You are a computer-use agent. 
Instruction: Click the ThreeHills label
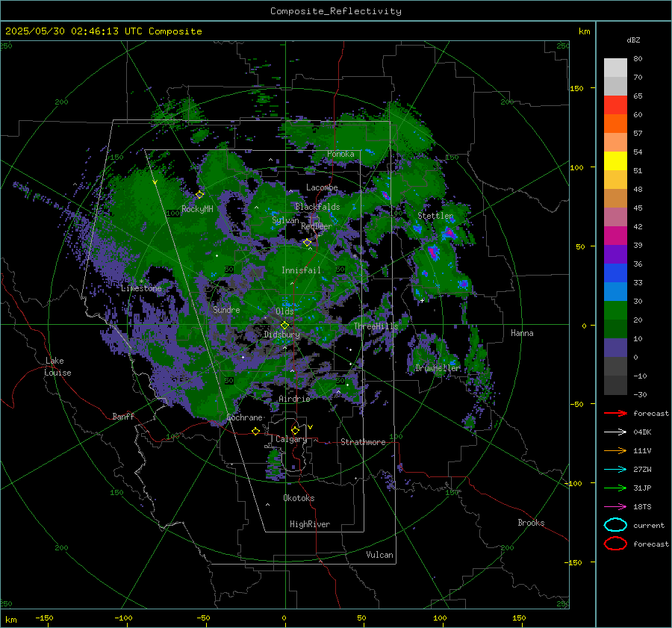[x=376, y=326]
